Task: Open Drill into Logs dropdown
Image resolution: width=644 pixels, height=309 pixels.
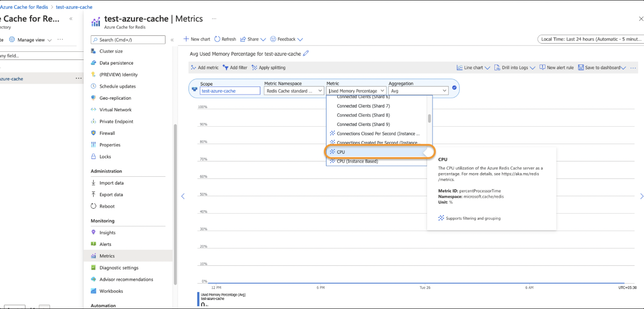Action: coord(515,68)
